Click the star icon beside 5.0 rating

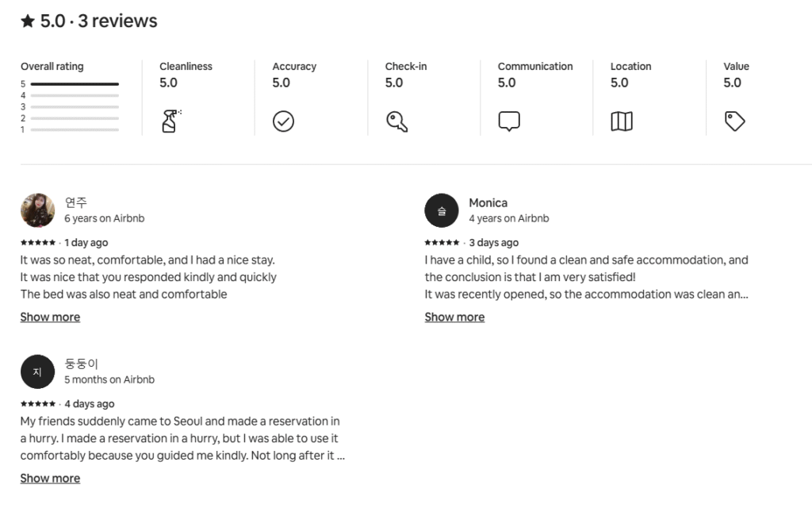coord(28,21)
